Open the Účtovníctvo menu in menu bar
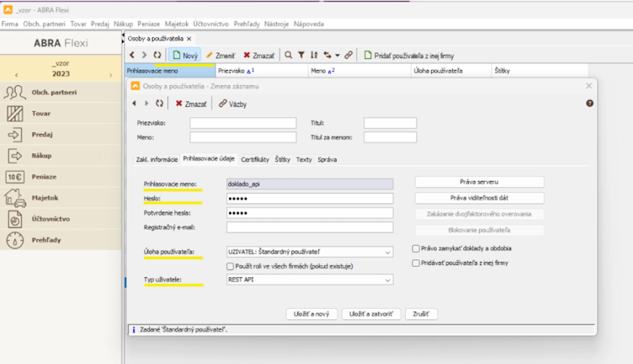The height and width of the screenshot is (364, 633). click(x=211, y=24)
